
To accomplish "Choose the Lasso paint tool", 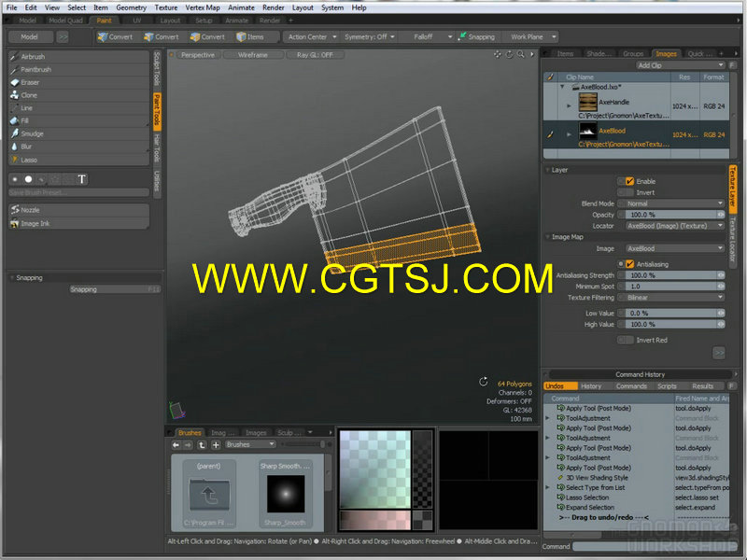I will pyautogui.click(x=78, y=160).
